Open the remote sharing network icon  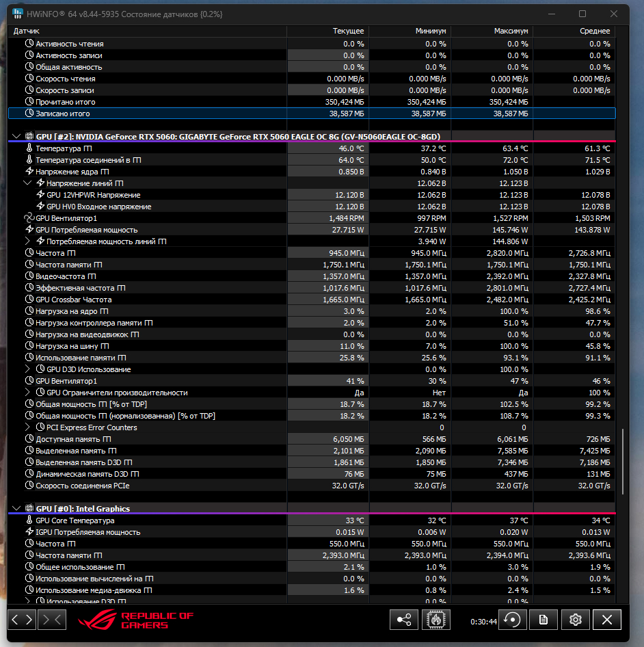[x=404, y=620]
